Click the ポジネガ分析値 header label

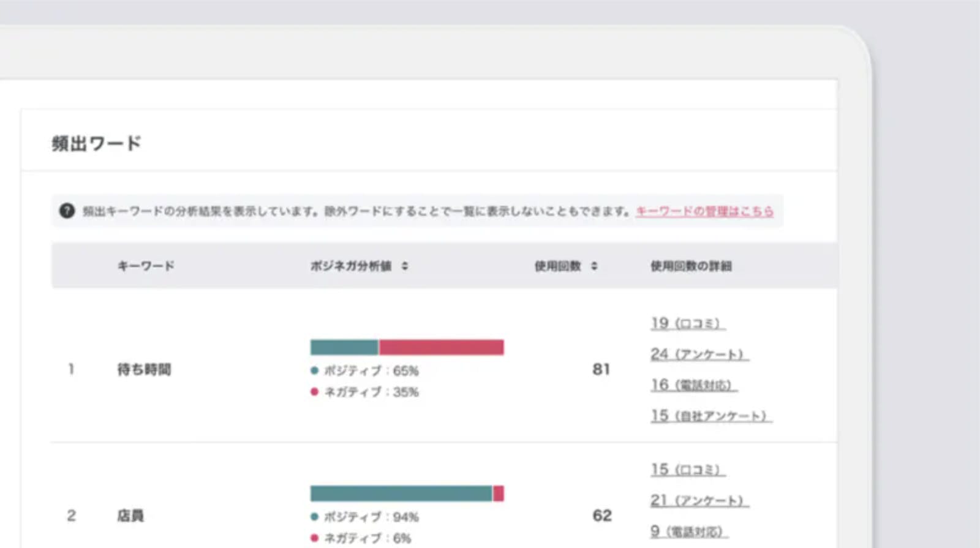pos(351,266)
